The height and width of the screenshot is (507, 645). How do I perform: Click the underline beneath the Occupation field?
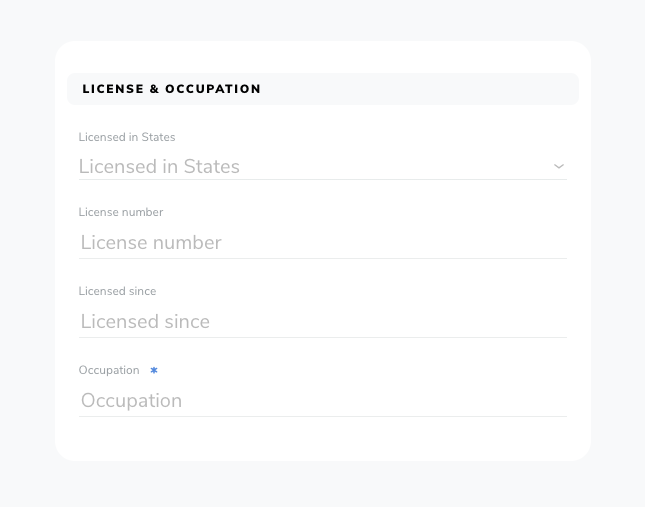click(x=323, y=417)
